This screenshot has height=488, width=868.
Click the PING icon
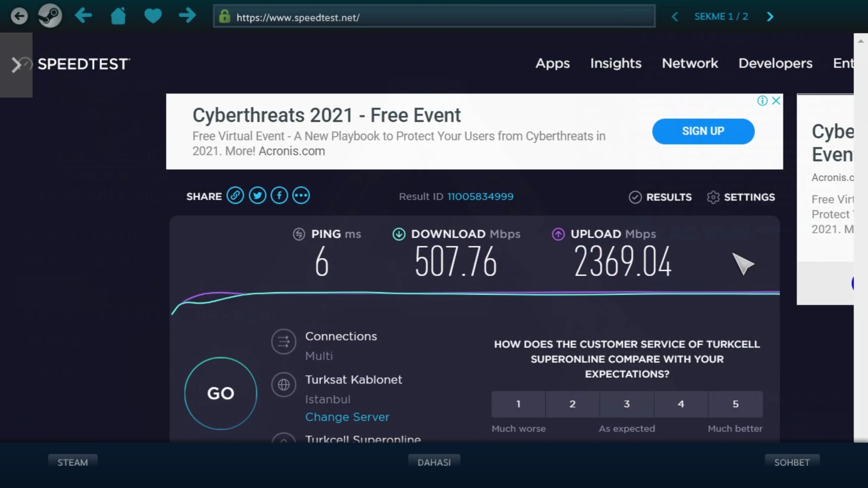[299, 234]
